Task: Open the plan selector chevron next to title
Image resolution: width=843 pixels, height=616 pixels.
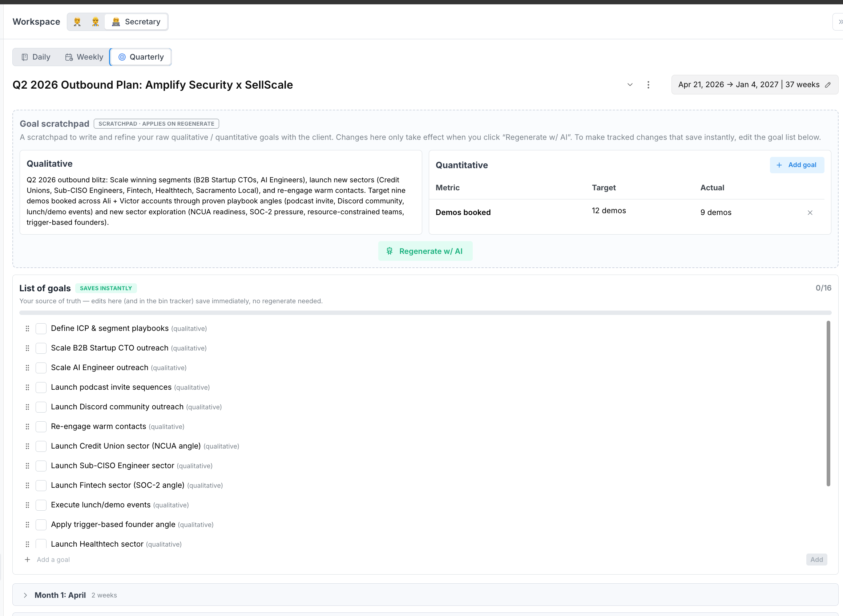Action: [x=630, y=85]
